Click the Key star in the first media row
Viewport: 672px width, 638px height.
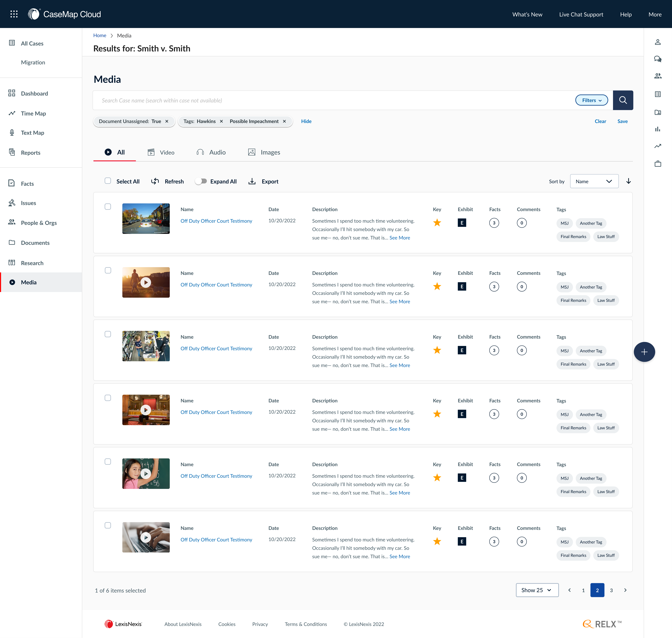coord(437,223)
